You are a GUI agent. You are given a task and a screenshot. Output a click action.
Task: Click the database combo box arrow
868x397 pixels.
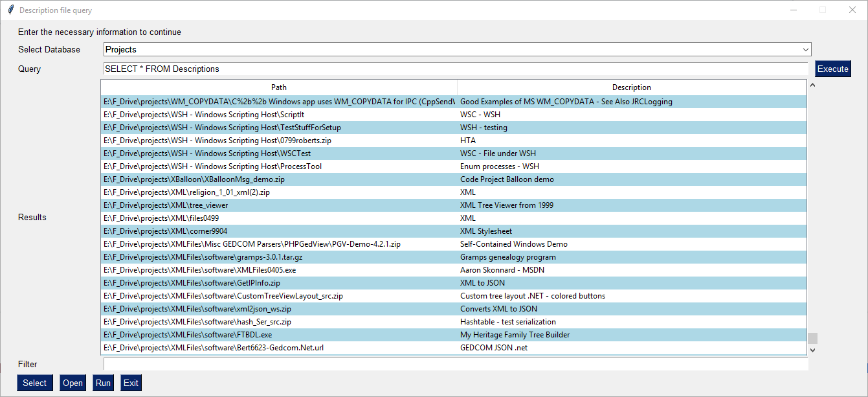(x=804, y=49)
